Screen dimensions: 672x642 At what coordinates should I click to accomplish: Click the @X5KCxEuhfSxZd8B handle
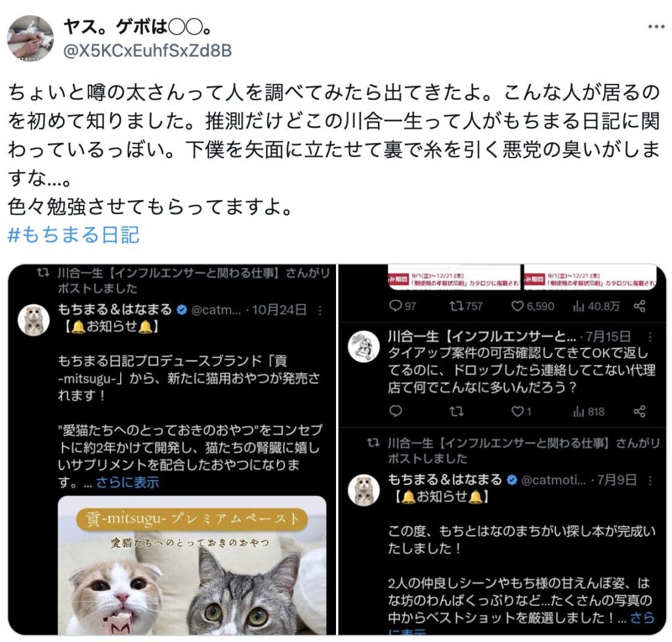point(148,51)
